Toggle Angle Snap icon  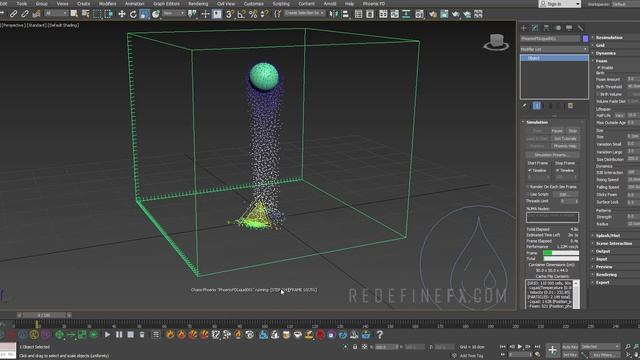(241, 14)
